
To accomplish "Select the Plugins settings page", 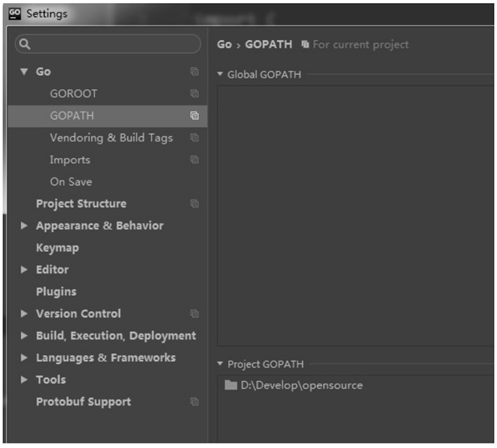I will point(56,291).
